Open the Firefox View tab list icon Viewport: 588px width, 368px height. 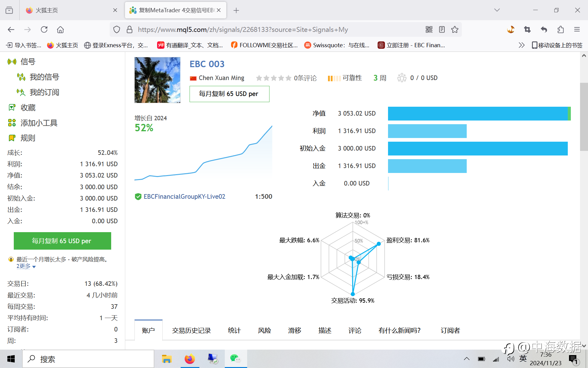(x=9, y=10)
